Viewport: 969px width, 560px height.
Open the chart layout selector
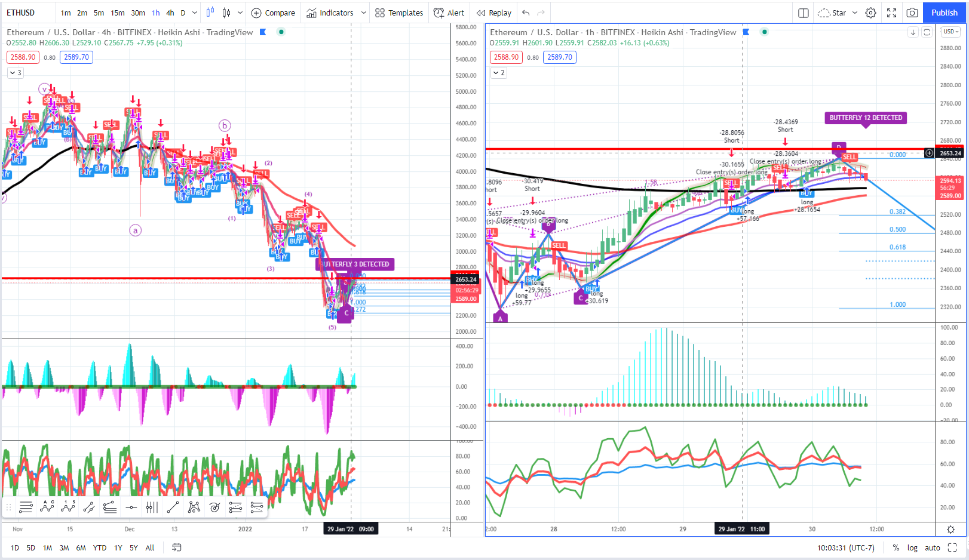click(804, 13)
